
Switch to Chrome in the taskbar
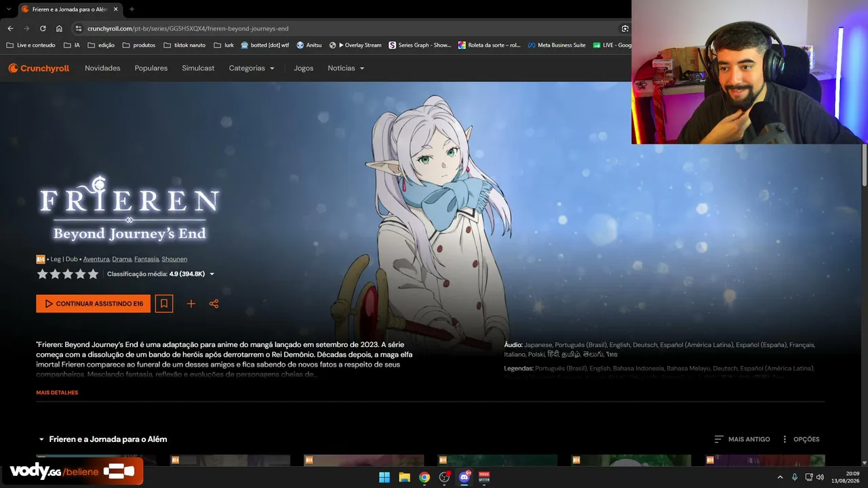425,477
